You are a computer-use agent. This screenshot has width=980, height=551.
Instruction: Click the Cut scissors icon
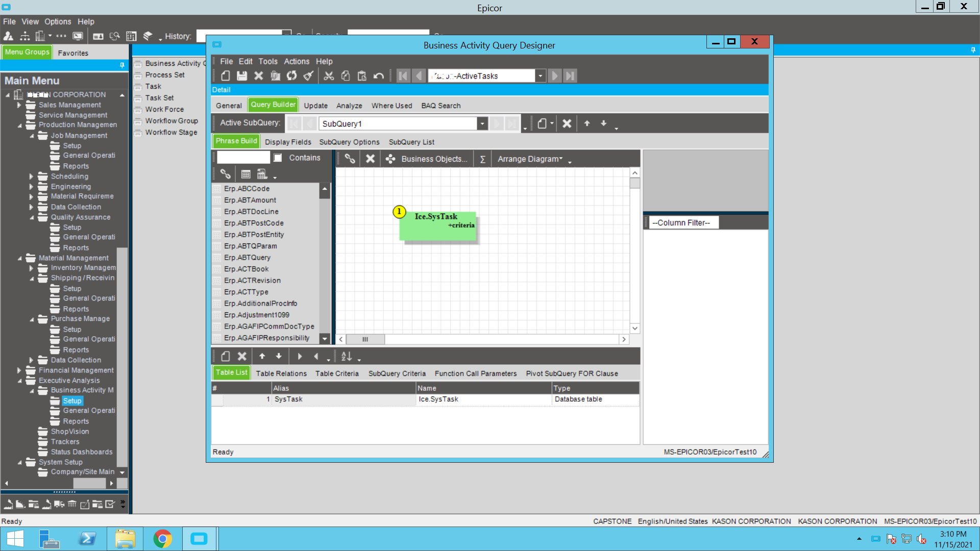click(x=329, y=76)
